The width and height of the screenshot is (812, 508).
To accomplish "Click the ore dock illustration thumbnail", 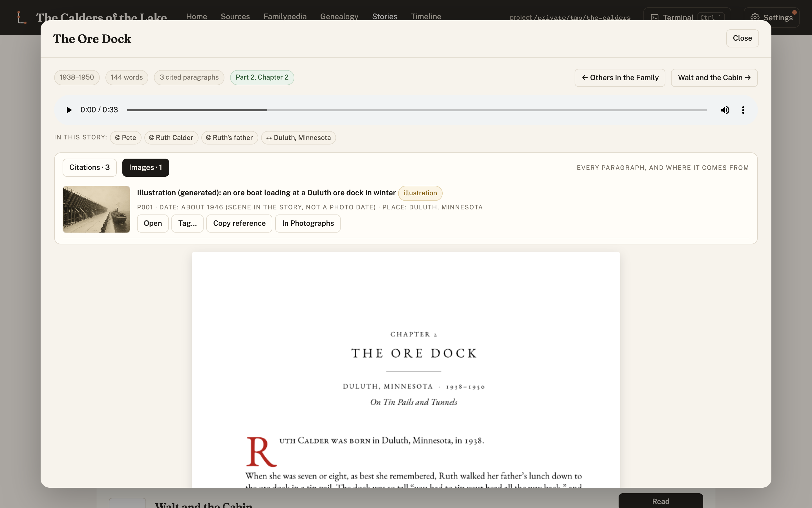I will [96, 209].
